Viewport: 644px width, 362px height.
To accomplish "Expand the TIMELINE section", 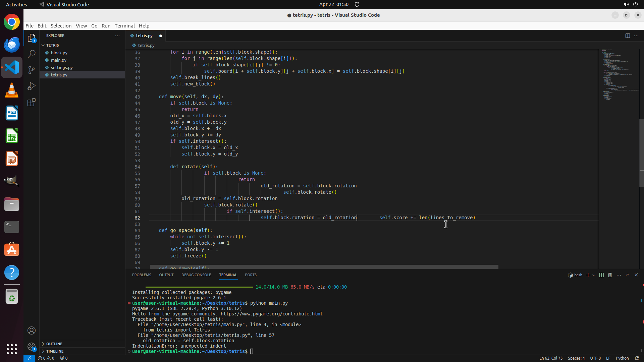I will (55, 351).
